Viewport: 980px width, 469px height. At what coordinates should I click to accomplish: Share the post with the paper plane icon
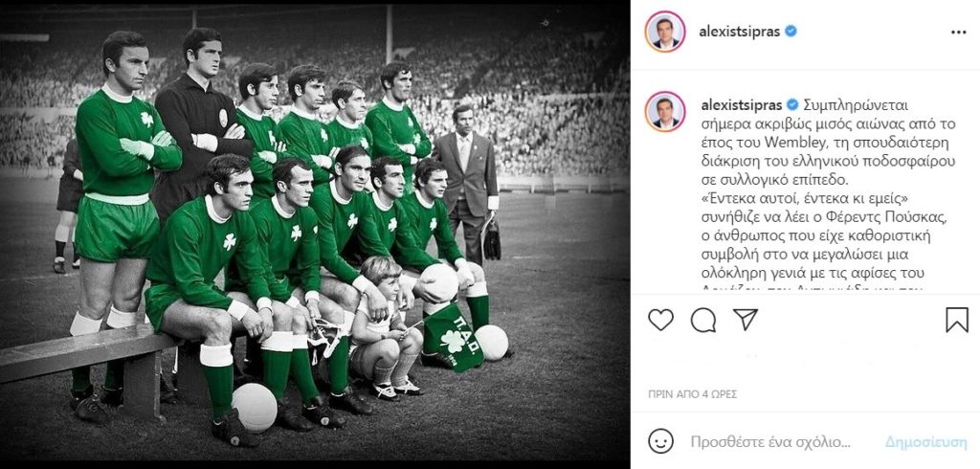[745, 319]
